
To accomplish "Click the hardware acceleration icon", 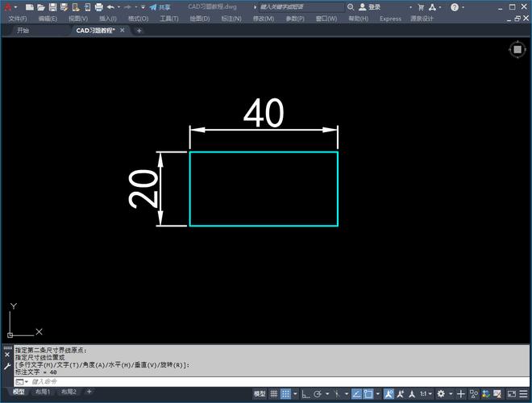I will pyautogui.click(x=485, y=394).
